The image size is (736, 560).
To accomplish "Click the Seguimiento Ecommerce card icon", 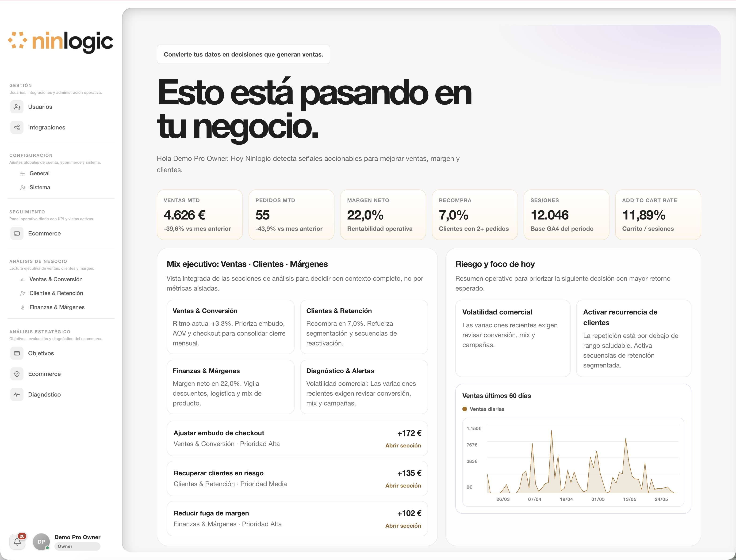I will 17,234.
